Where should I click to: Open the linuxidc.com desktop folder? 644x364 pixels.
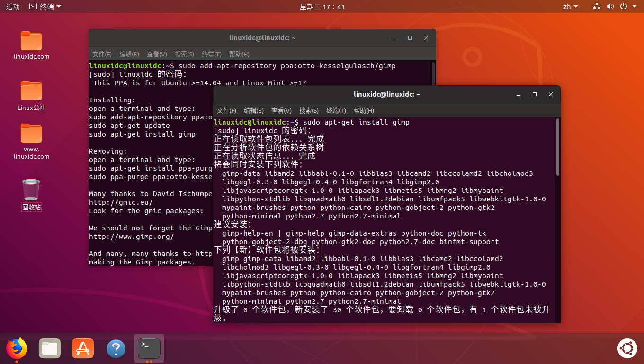click(31, 45)
